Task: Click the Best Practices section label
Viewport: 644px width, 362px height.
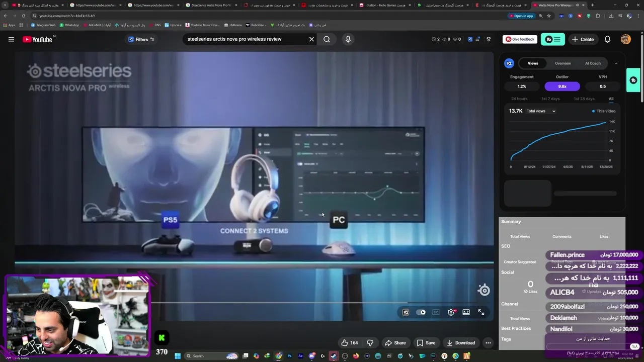Action: (x=516, y=328)
